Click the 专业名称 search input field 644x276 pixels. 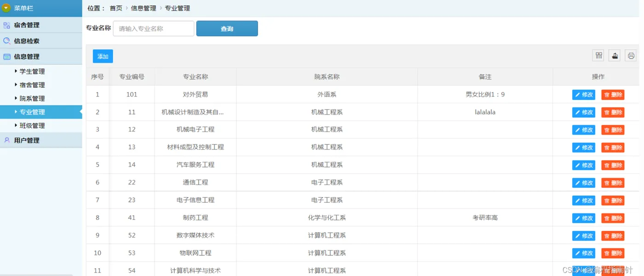tap(154, 29)
